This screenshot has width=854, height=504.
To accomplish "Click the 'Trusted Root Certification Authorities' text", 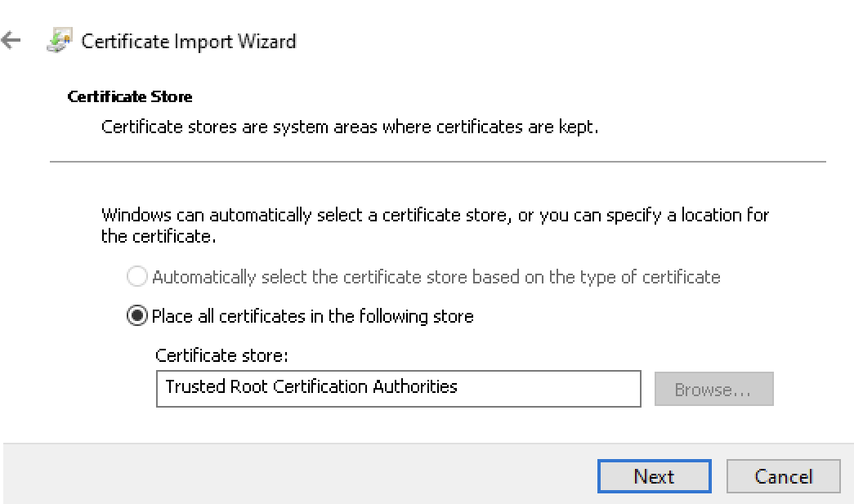I will (311, 386).
